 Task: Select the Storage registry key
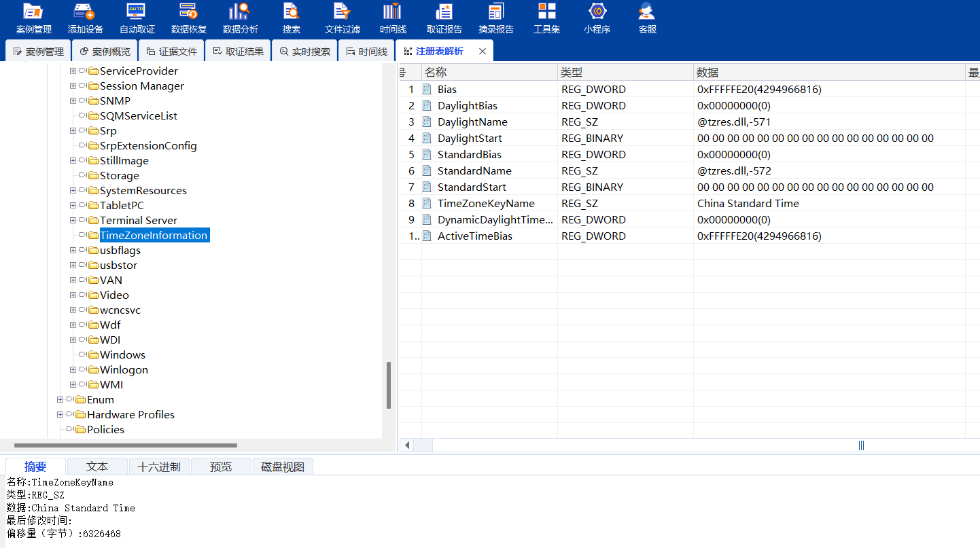click(119, 176)
